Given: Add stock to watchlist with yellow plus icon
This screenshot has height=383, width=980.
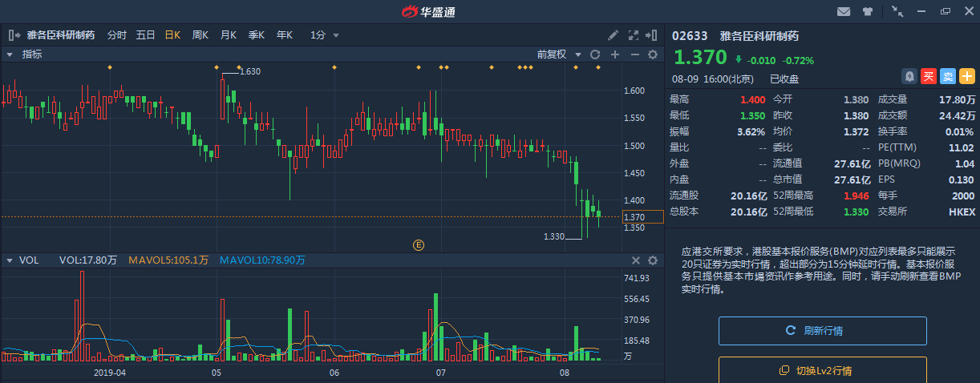Looking at the screenshot, I should click(x=967, y=76).
